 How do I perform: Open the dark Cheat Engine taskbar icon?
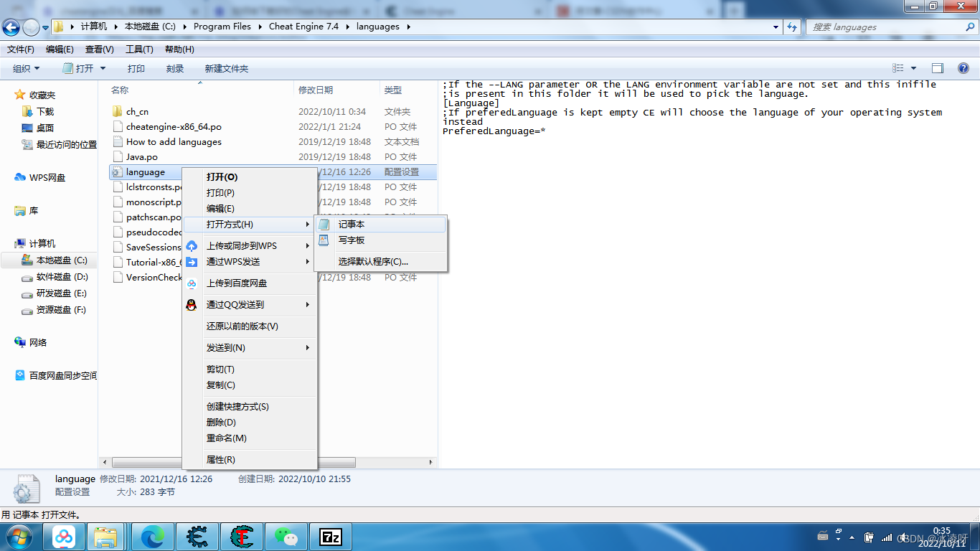[196, 537]
